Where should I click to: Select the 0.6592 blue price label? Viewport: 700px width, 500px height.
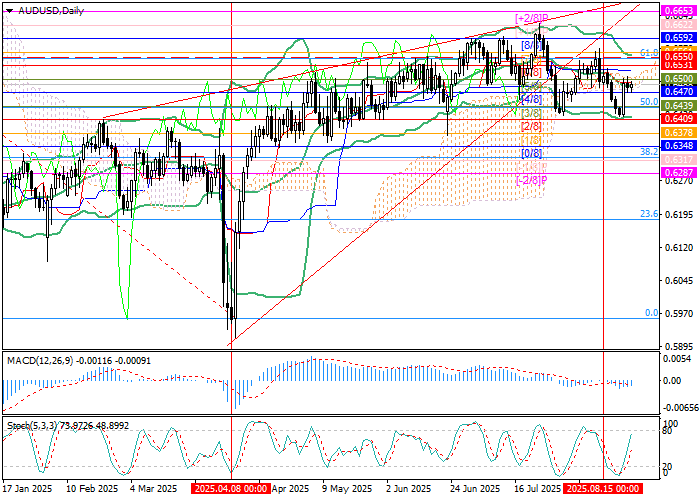tap(679, 38)
